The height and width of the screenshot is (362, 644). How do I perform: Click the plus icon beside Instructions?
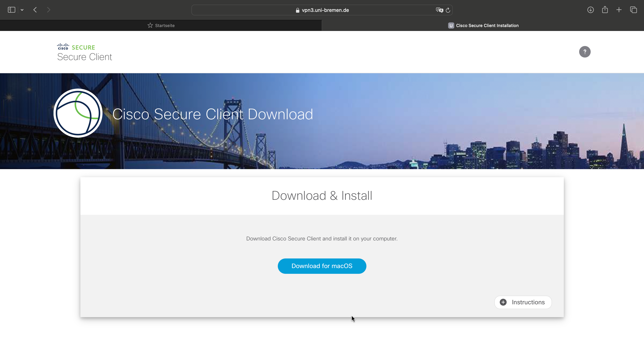coord(503,302)
